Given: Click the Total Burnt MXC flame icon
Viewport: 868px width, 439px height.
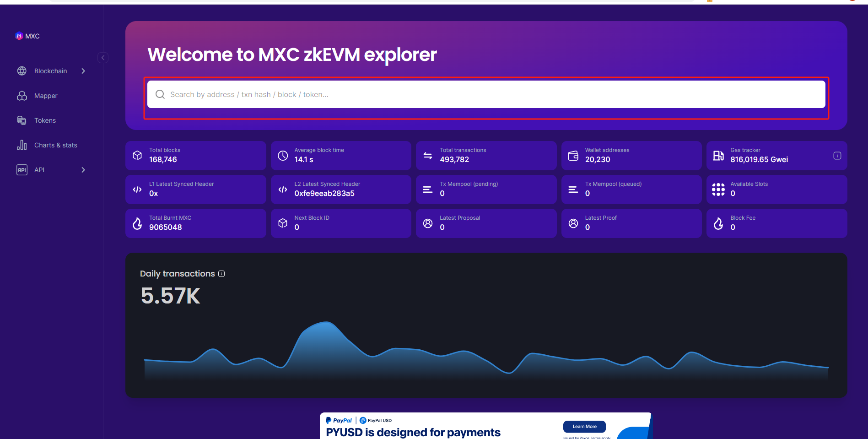Looking at the screenshot, I should tap(137, 223).
